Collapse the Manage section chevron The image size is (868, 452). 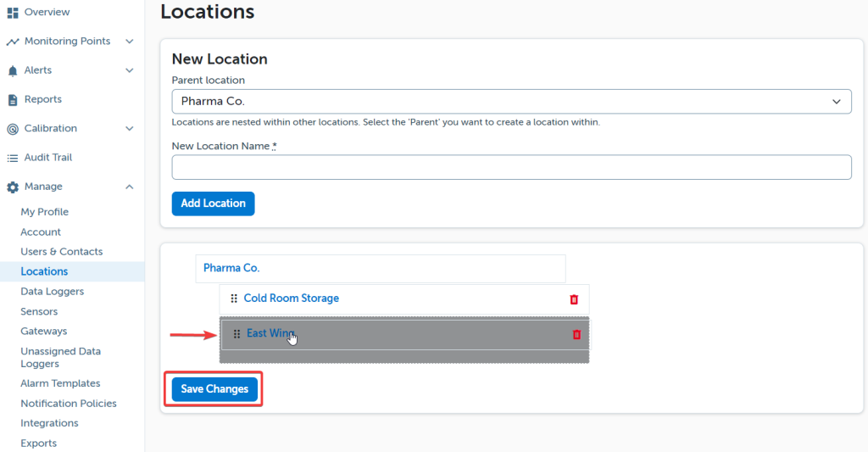click(129, 187)
